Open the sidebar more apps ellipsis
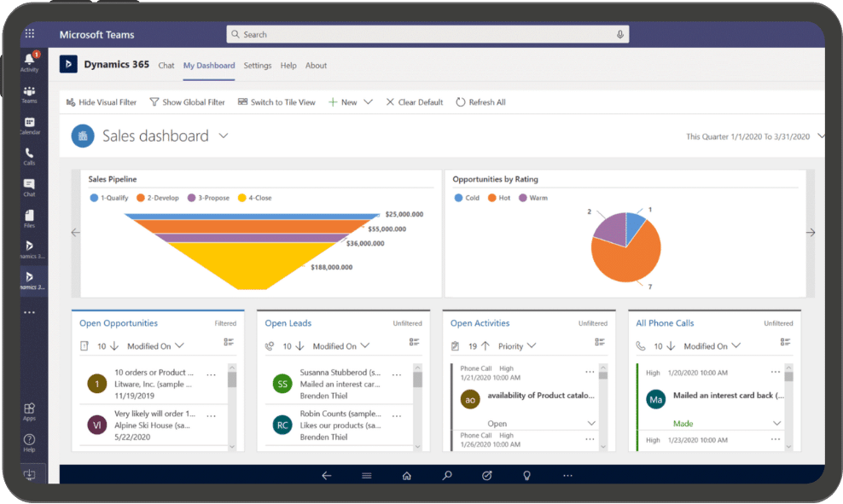Screen dimensions: 843x504 click(30, 312)
